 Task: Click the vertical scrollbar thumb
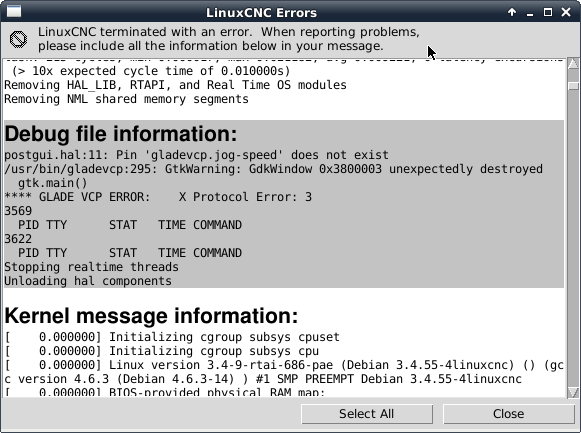pos(573,86)
